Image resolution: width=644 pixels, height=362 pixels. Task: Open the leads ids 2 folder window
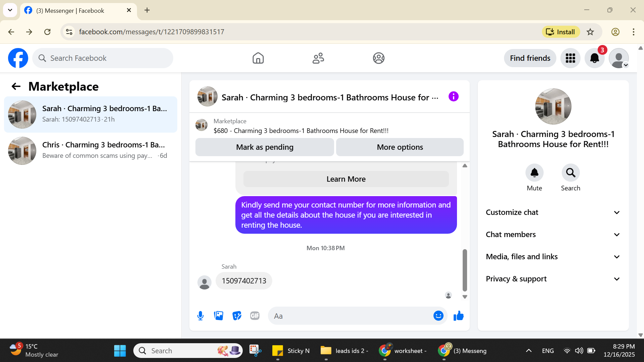pyautogui.click(x=344, y=351)
